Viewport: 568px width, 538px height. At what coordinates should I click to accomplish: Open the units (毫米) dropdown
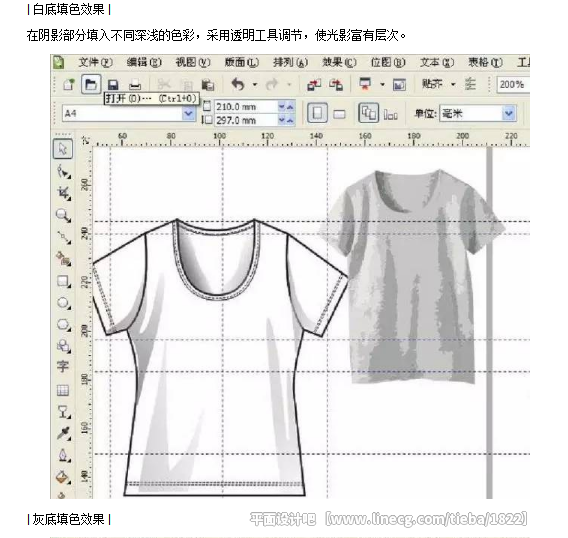coord(509,113)
